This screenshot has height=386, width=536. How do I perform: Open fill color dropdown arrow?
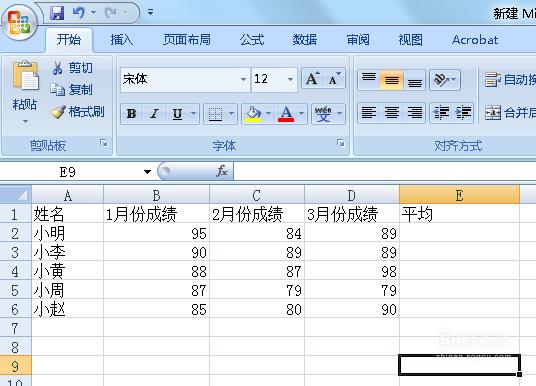coord(269,114)
